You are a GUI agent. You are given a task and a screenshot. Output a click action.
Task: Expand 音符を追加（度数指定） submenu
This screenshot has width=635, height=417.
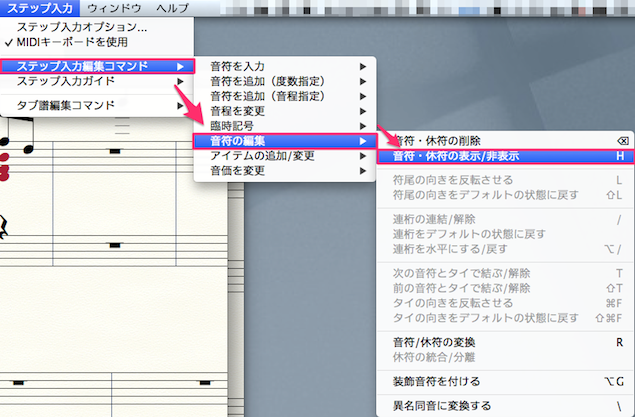point(285,81)
